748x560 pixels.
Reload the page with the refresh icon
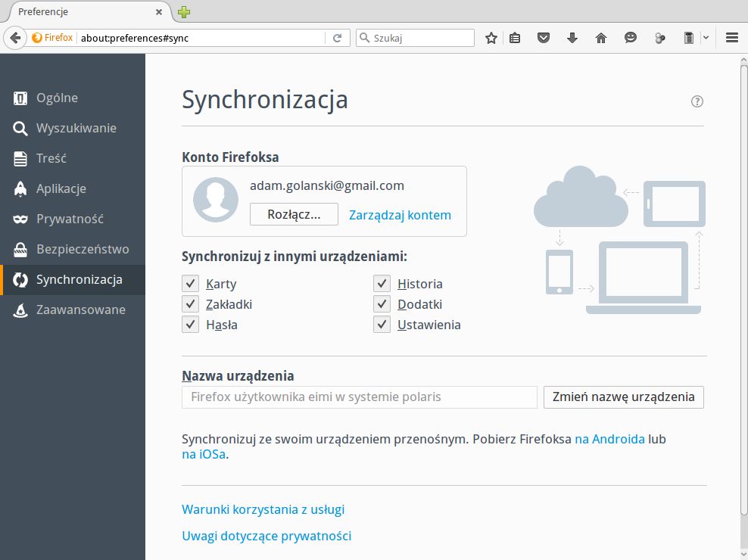(337, 38)
